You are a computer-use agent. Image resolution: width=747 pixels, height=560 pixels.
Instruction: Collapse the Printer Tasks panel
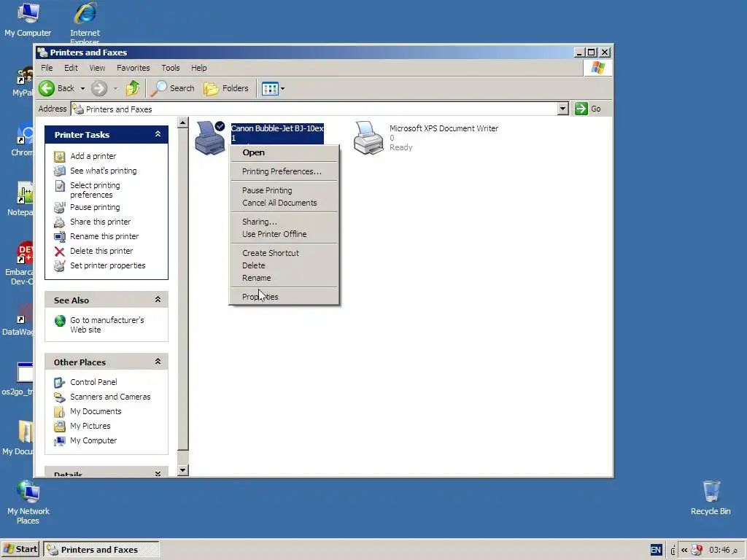(x=158, y=134)
